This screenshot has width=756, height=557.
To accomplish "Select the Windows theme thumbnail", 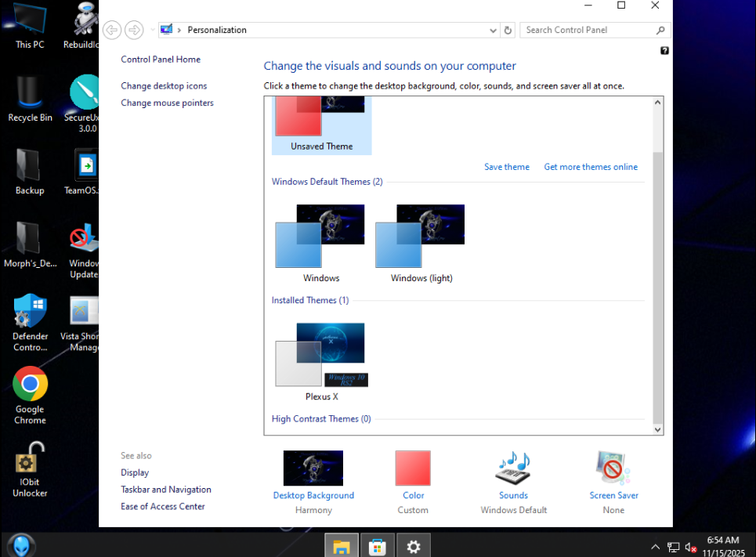I will pyautogui.click(x=321, y=243).
